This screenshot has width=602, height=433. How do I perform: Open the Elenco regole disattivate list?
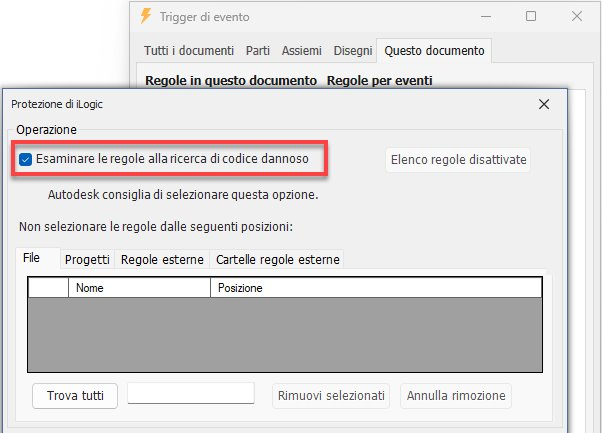(x=459, y=159)
